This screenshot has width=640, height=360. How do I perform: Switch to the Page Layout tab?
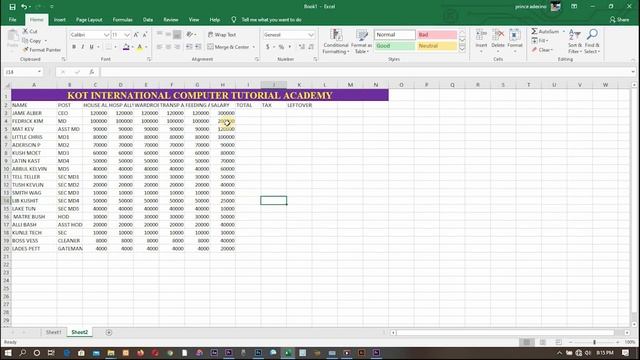coord(89,20)
